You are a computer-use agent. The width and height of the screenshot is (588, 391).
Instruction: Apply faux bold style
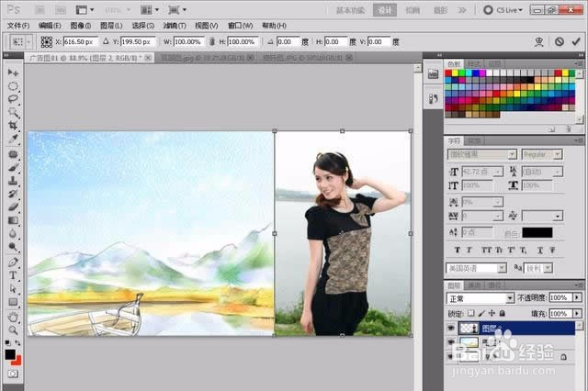tap(458, 250)
